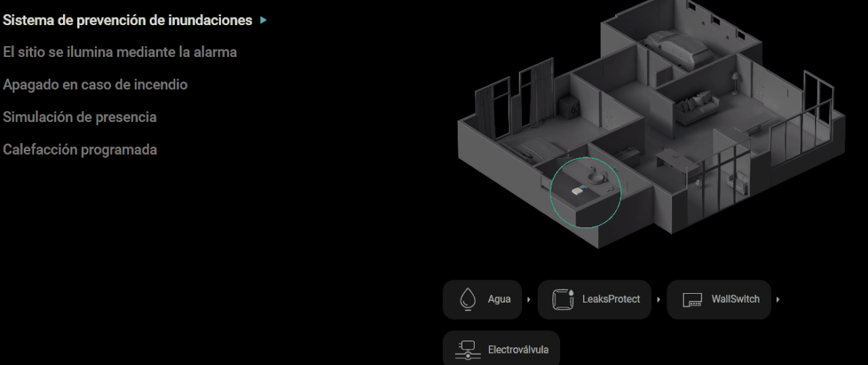Viewport: 868px width, 365px height.
Task: Click the Electroválvula valve icon
Action: point(467,350)
